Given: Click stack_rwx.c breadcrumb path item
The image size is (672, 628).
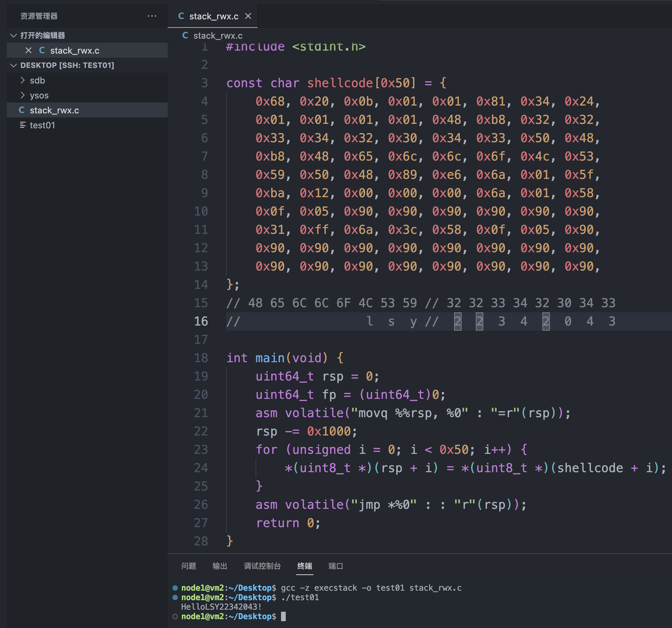Looking at the screenshot, I should tap(218, 36).
